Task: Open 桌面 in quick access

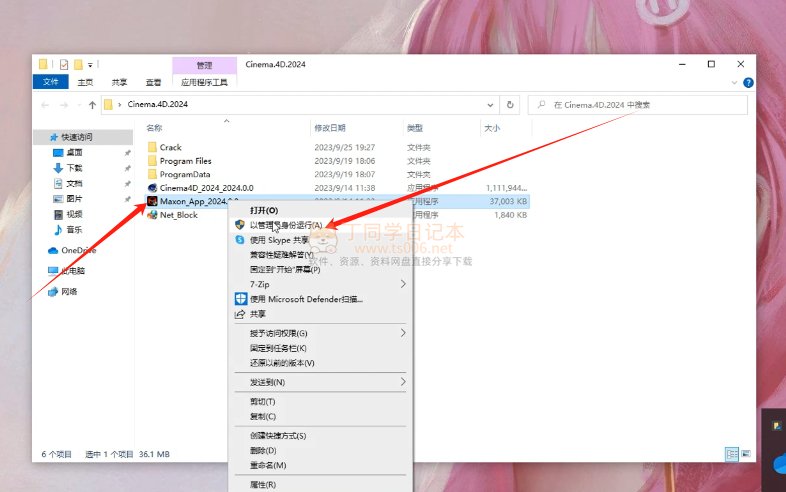Action: pyautogui.click(x=74, y=152)
